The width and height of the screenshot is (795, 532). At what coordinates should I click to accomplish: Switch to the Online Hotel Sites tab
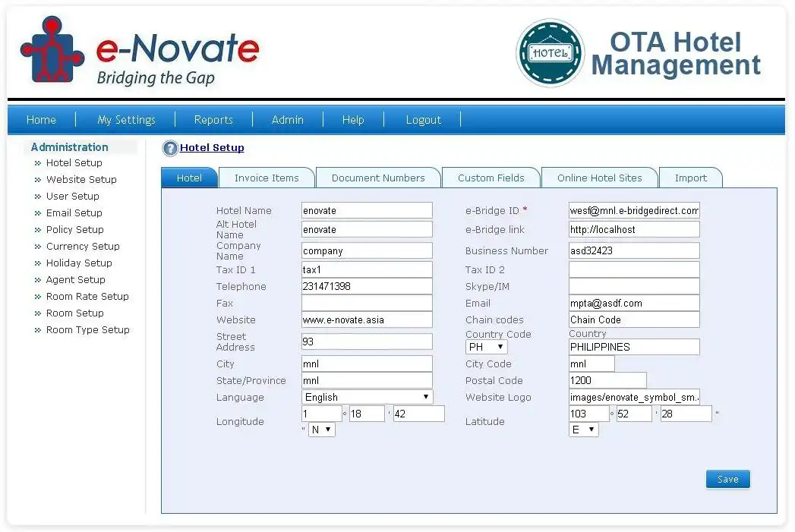point(599,178)
